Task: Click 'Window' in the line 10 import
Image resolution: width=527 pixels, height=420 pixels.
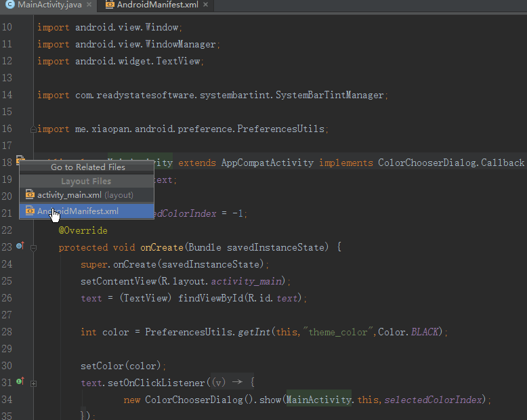Action: pyautogui.click(x=162, y=28)
